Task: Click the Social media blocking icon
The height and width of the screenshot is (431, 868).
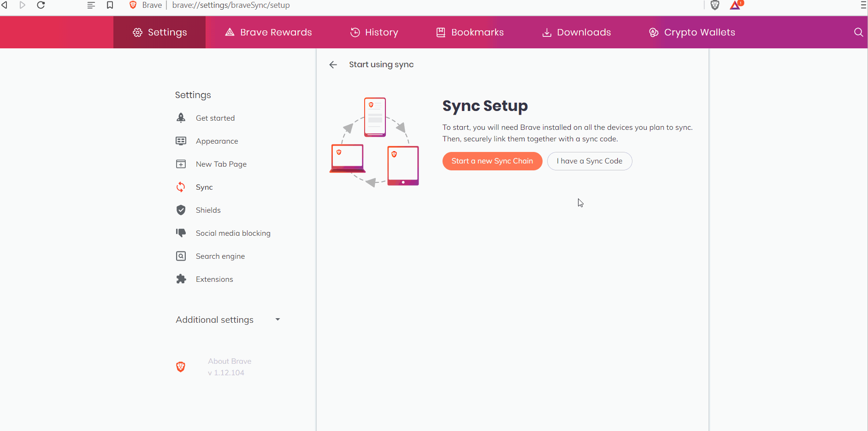Action: pyautogui.click(x=181, y=233)
